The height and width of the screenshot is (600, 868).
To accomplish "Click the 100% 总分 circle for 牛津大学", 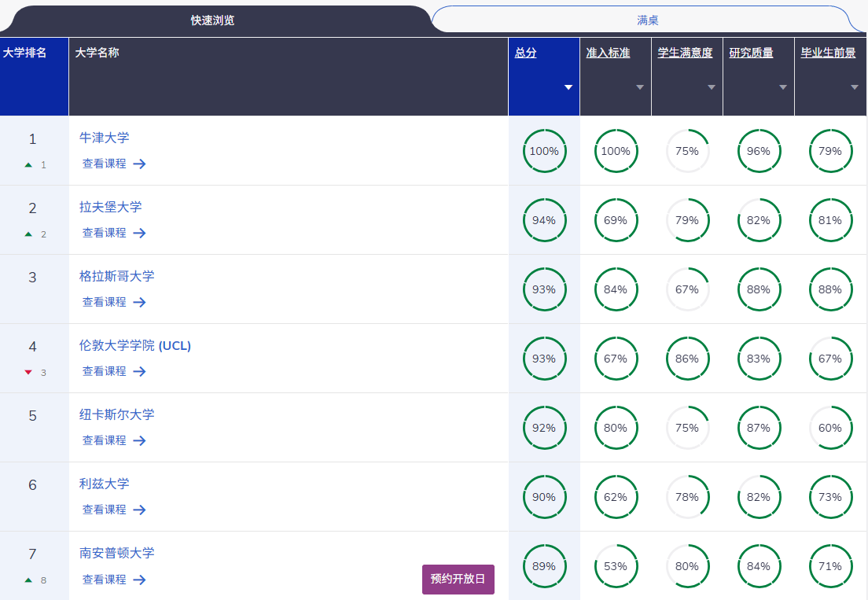I will click(x=544, y=151).
